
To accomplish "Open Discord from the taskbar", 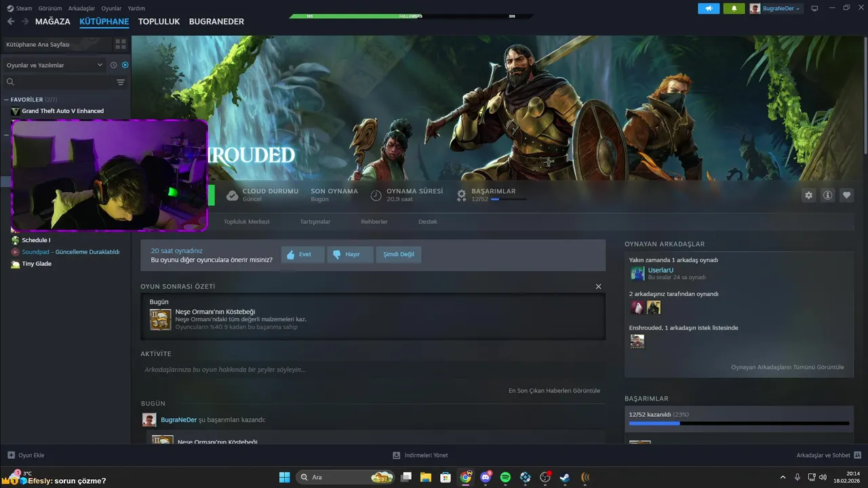I will coord(486,477).
